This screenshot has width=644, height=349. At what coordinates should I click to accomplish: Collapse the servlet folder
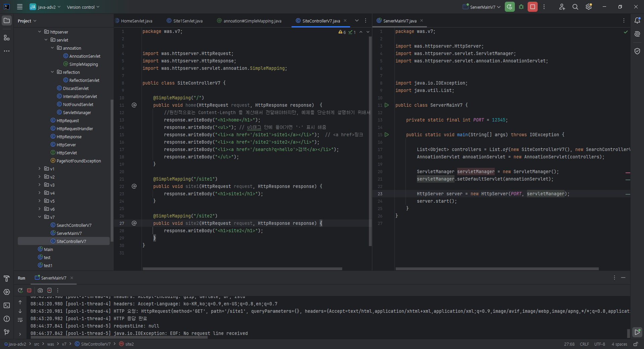click(x=46, y=40)
